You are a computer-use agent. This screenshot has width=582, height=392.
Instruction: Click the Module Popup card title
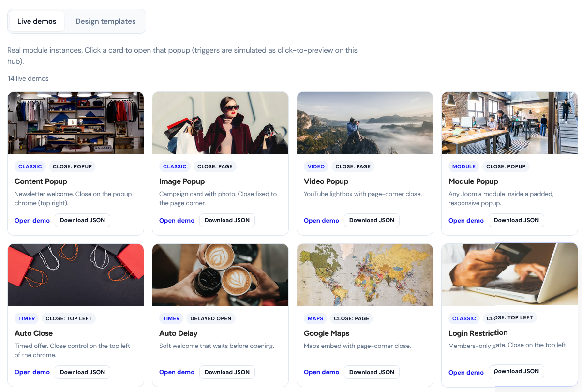pos(473,181)
